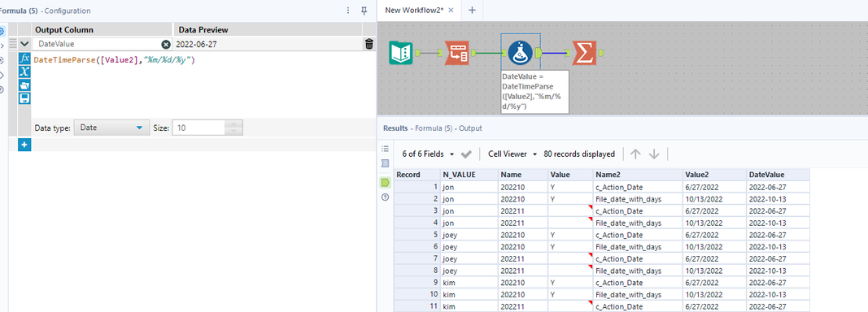Open the fx functions list
This screenshot has width=868, height=312.
tap(24, 58)
